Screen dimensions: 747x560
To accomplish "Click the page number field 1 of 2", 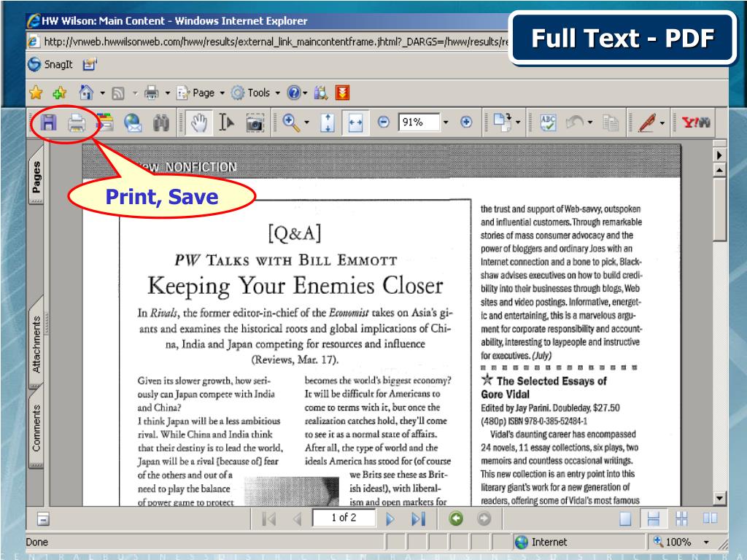I will [344, 518].
